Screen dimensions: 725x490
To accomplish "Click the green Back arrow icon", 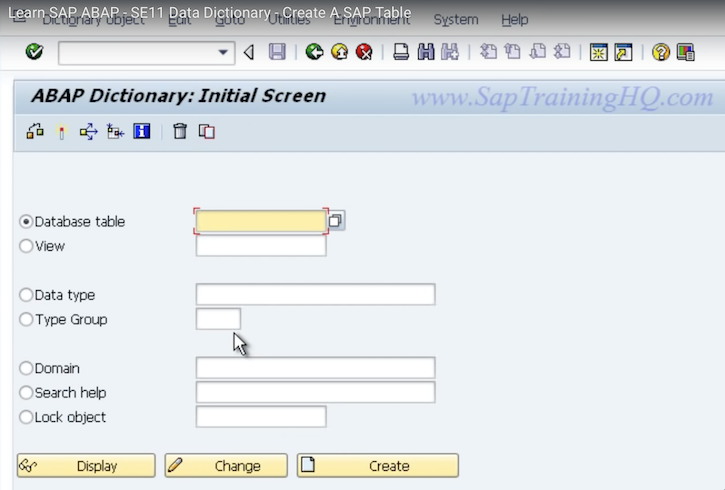I will tap(314, 52).
